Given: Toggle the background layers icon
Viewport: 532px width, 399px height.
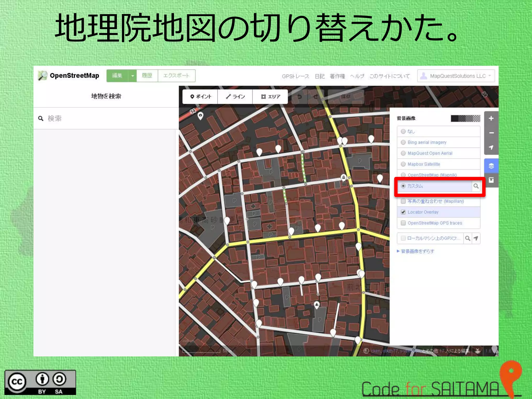Looking at the screenshot, I should pos(491,166).
